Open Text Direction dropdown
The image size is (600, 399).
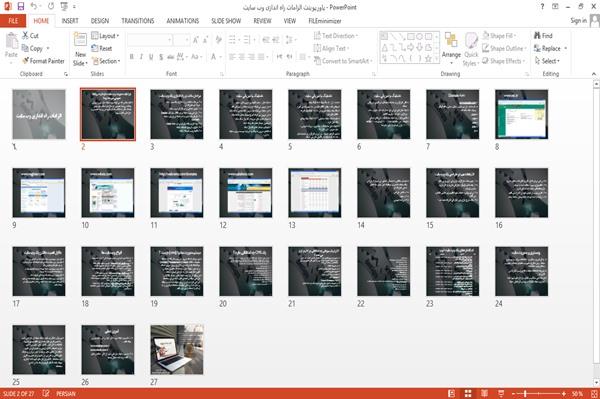[x=336, y=36]
